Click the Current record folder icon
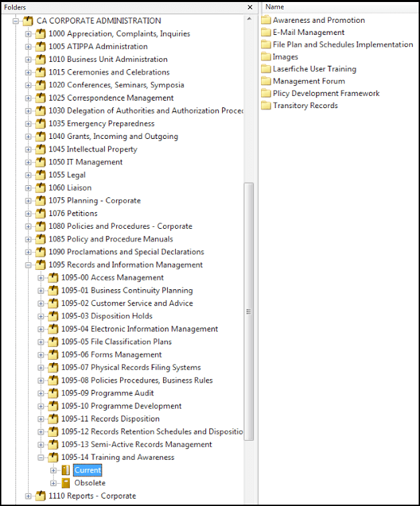420x506 pixels. [x=66, y=470]
